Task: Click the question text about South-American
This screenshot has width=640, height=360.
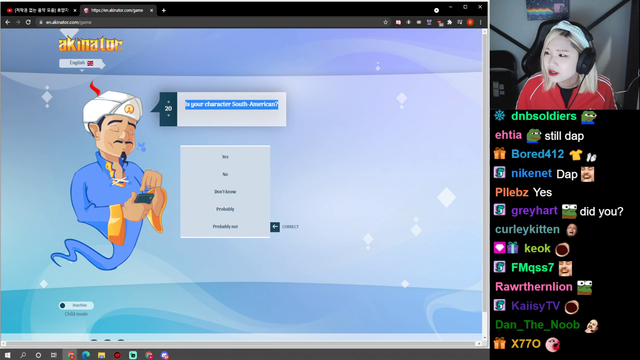Action: click(231, 104)
